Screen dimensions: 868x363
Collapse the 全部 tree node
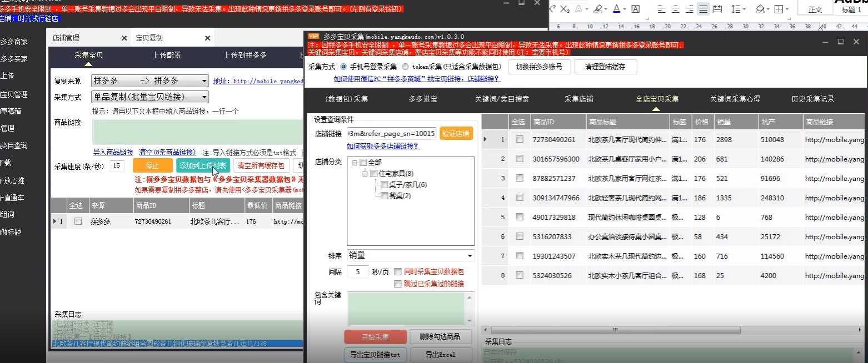(355, 163)
